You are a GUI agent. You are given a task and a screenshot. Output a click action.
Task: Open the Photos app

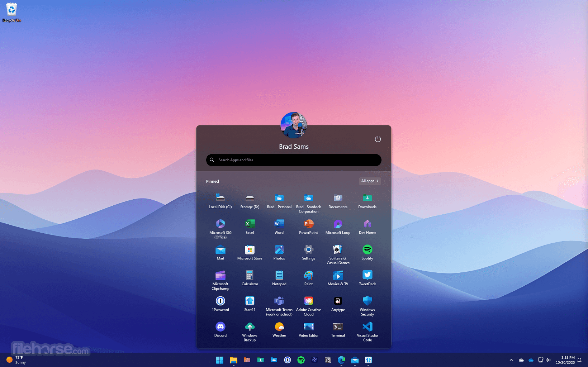point(279,253)
